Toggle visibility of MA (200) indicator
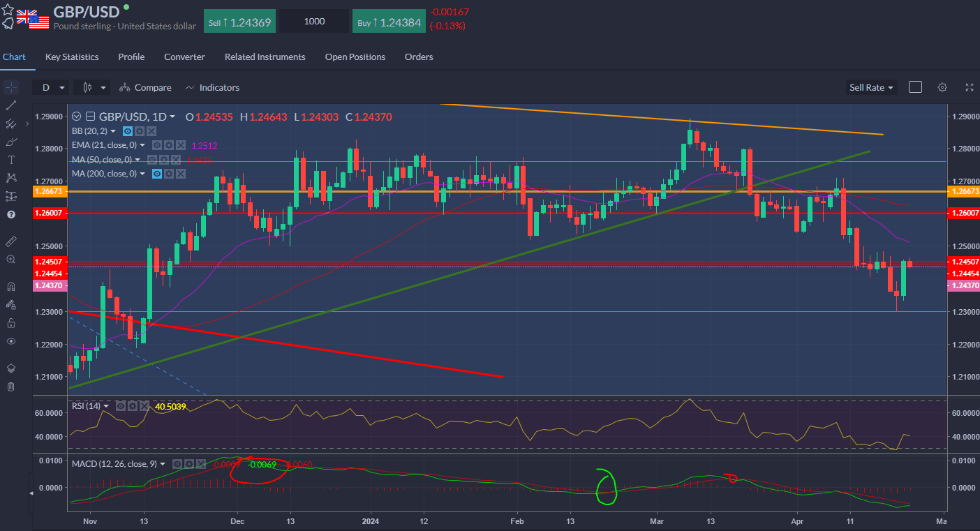Image resolution: width=980 pixels, height=531 pixels. (x=157, y=173)
